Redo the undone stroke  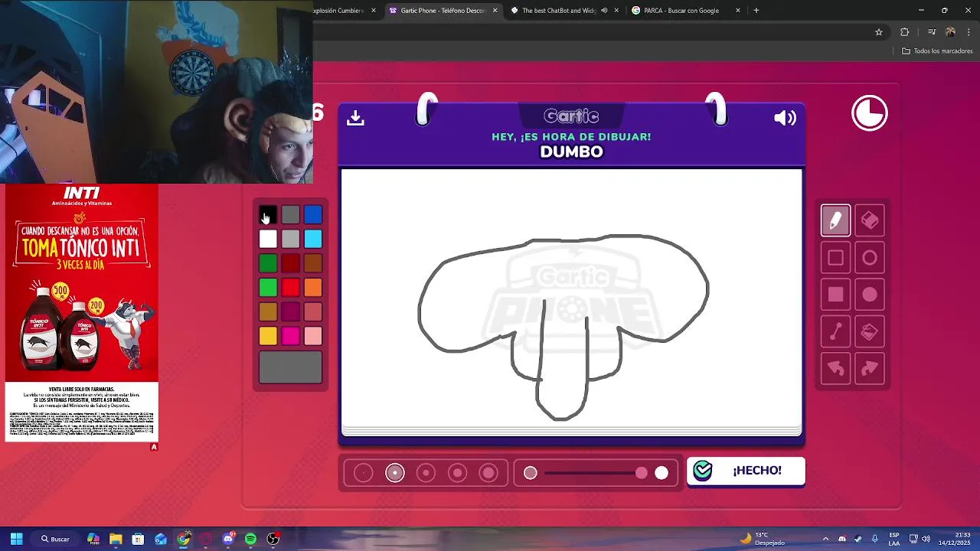click(x=870, y=369)
